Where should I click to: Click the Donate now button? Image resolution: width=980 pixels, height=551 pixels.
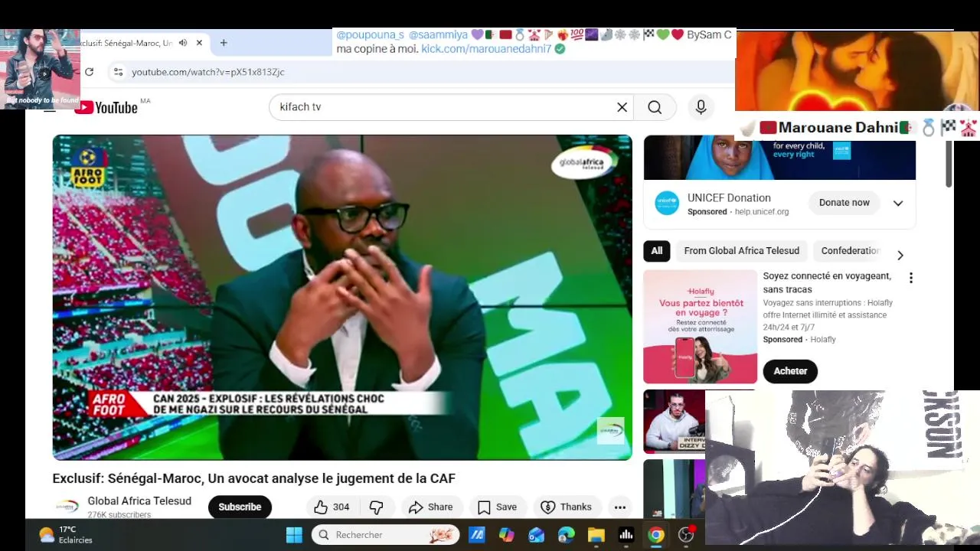[844, 203]
